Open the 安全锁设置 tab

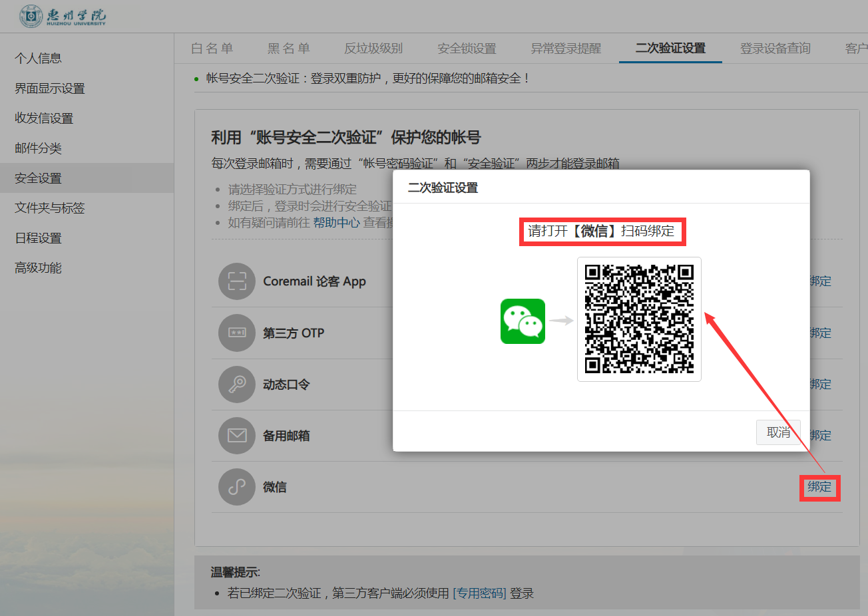pos(467,49)
